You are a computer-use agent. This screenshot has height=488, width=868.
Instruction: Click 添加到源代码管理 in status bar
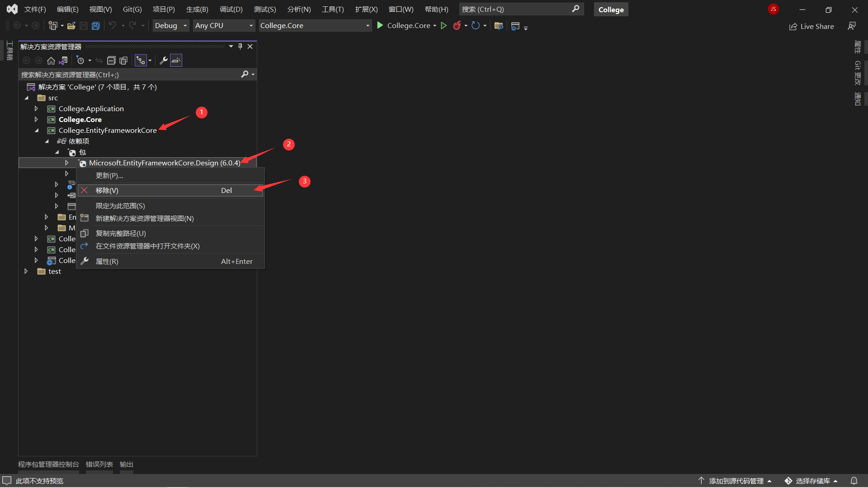[736, 481]
